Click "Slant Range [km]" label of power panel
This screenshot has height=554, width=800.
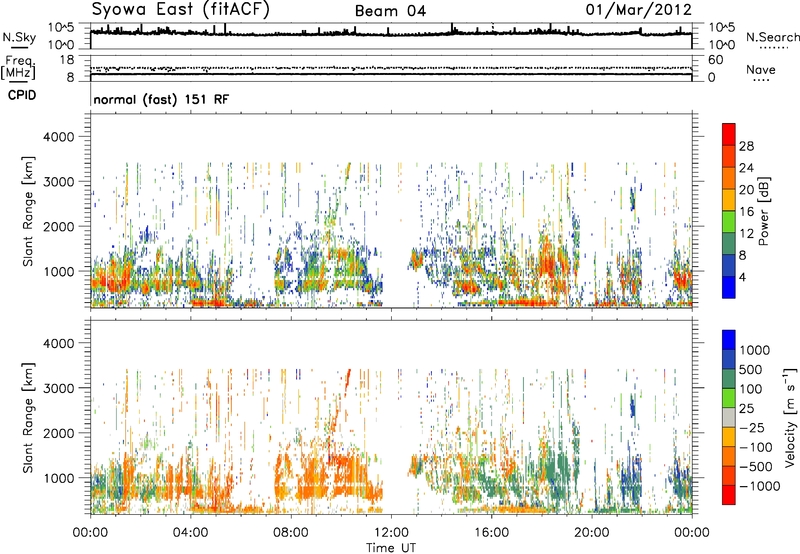tap(28, 211)
